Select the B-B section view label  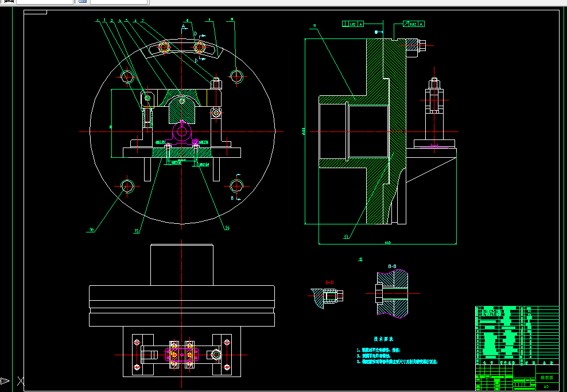[x=392, y=266]
